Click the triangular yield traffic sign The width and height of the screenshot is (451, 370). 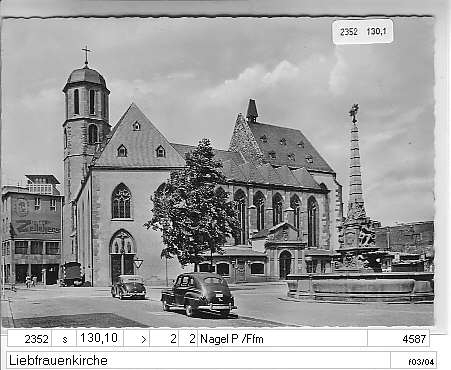pyautogui.click(x=138, y=263)
